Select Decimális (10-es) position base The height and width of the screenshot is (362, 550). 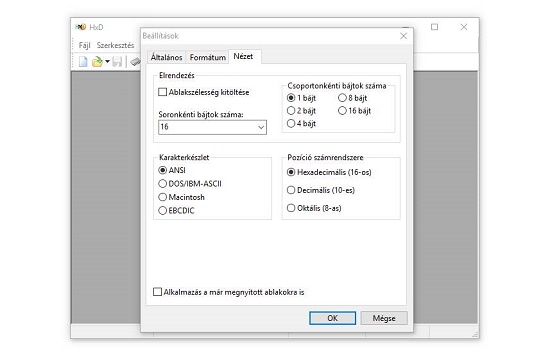point(291,190)
